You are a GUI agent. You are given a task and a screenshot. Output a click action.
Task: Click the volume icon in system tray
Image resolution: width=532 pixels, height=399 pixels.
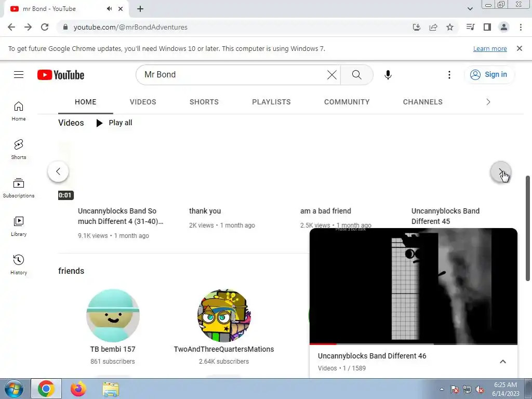(x=480, y=389)
